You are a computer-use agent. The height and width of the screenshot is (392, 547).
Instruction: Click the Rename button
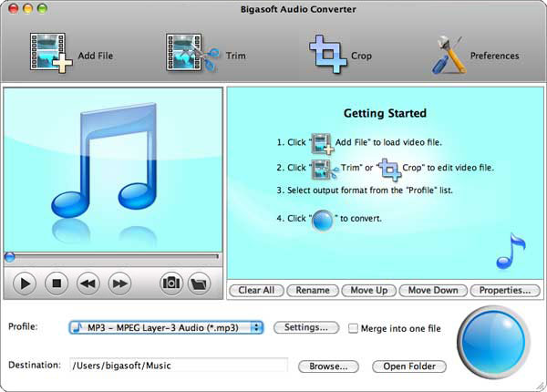tap(313, 290)
